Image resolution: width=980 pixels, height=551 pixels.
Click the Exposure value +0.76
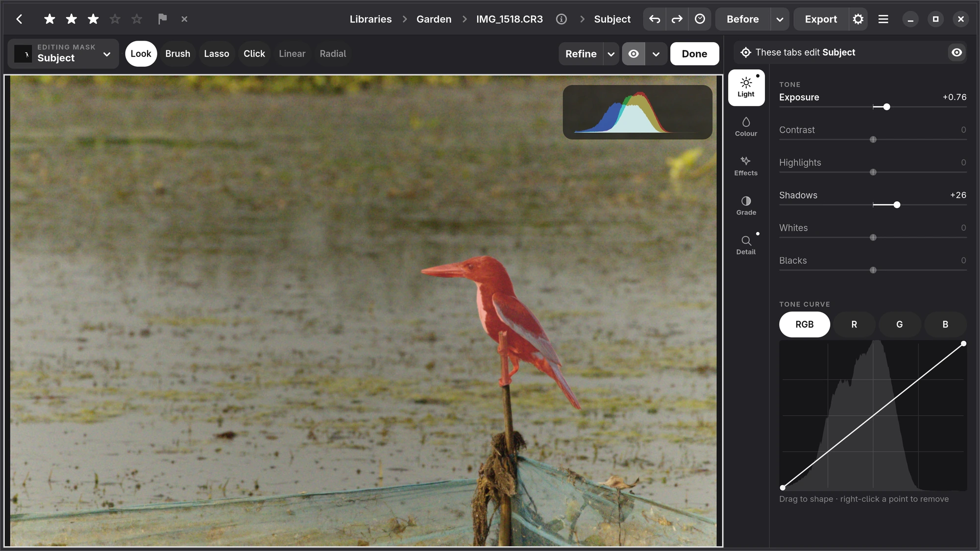(954, 97)
